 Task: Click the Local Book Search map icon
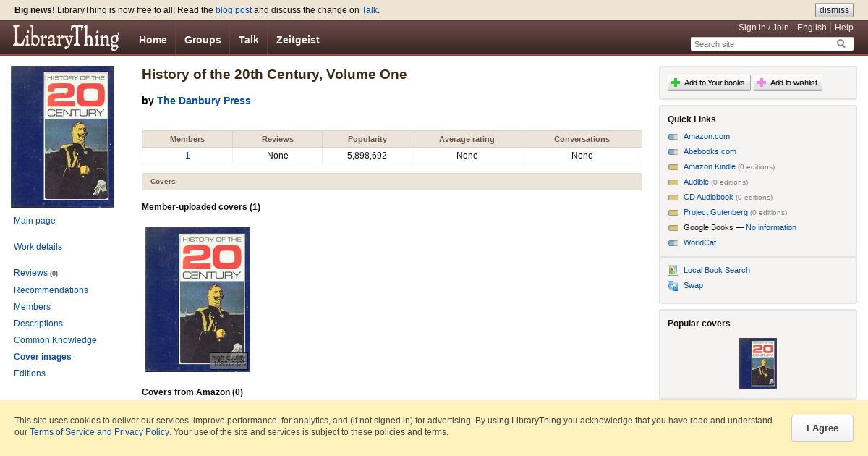pos(673,271)
